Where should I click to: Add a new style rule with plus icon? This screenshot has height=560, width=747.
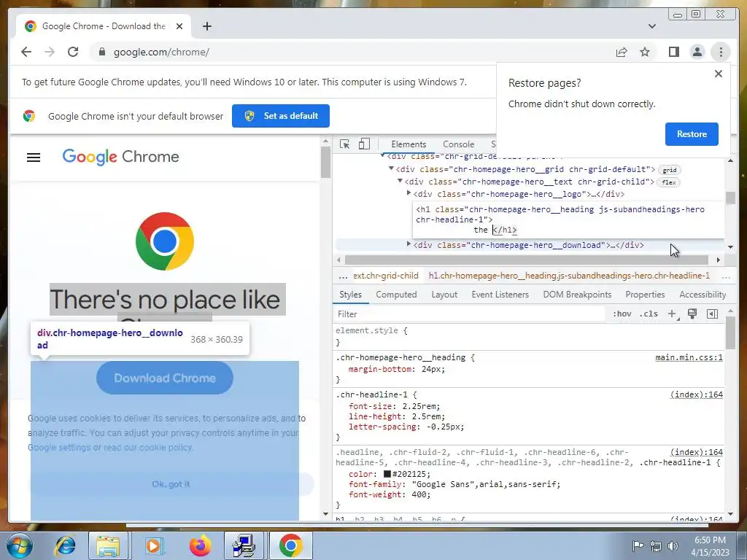pos(672,314)
